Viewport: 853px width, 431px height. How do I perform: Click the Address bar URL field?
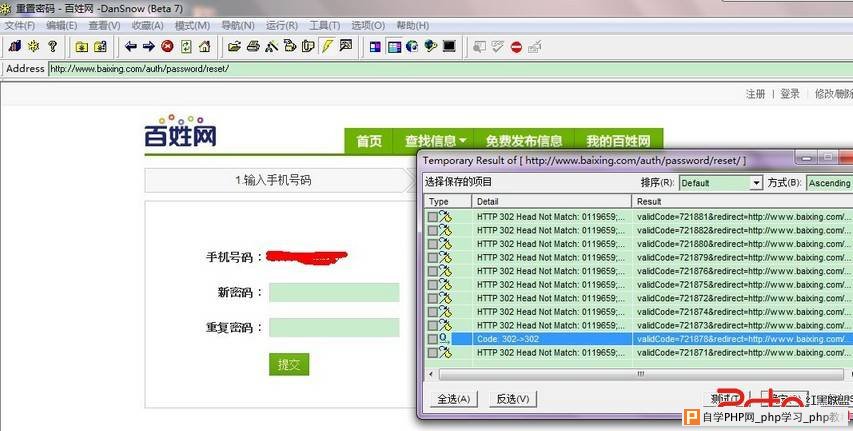click(450, 69)
